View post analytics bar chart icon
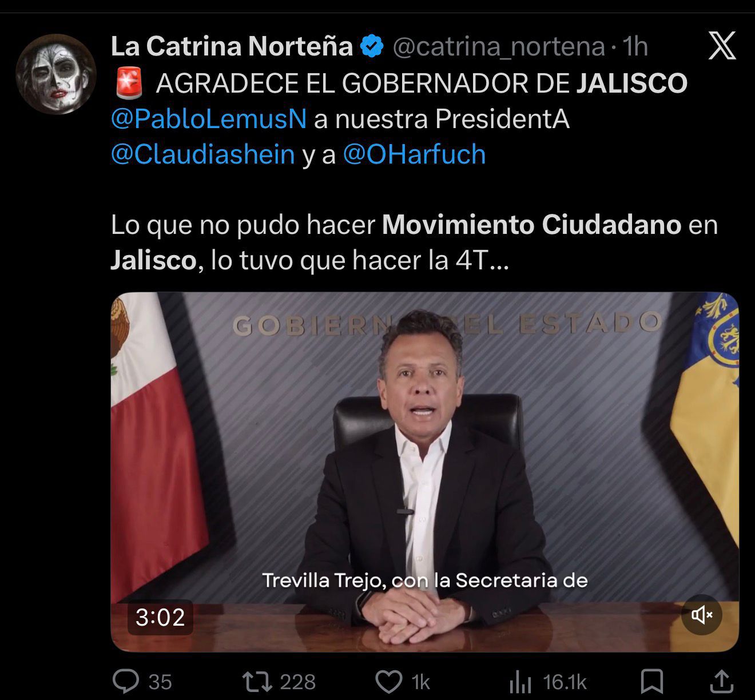The height and width of the screenshot is (700, 755). tap(520, 682)
